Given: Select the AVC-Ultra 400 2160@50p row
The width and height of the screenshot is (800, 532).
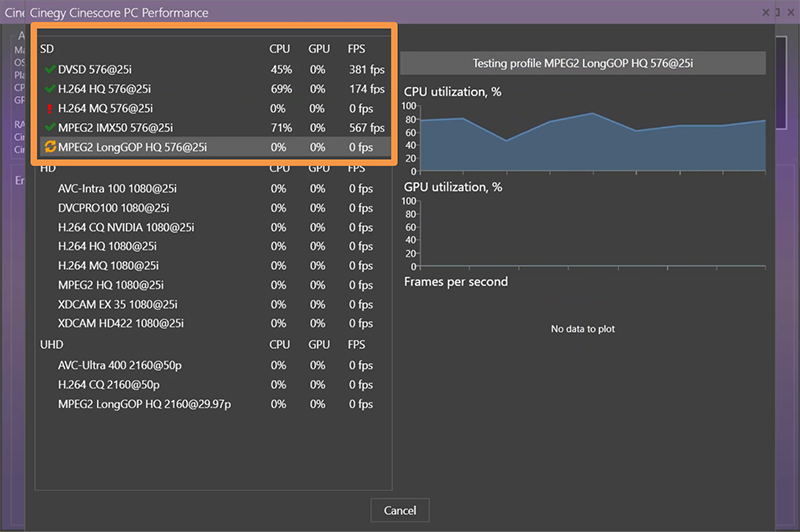Looking at the screenshot, I should 215,365.
